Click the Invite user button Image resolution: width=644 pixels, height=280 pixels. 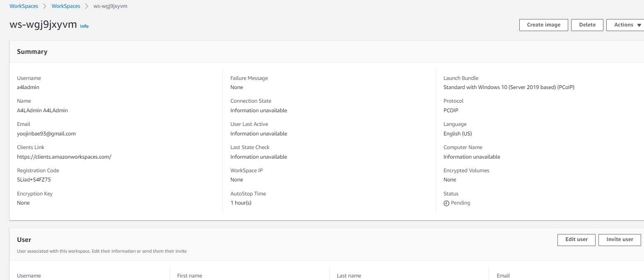coord(620,239)
